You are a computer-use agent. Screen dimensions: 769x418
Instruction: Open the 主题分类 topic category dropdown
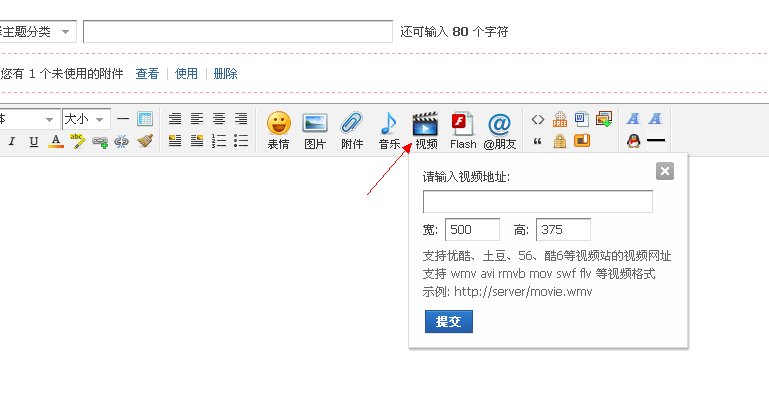click(x=37, y=32)
